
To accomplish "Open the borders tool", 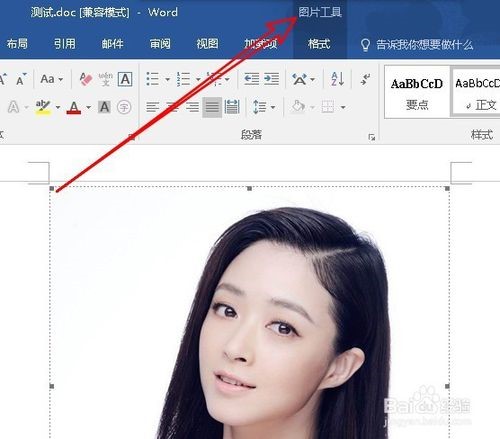I will click(328, 107).
